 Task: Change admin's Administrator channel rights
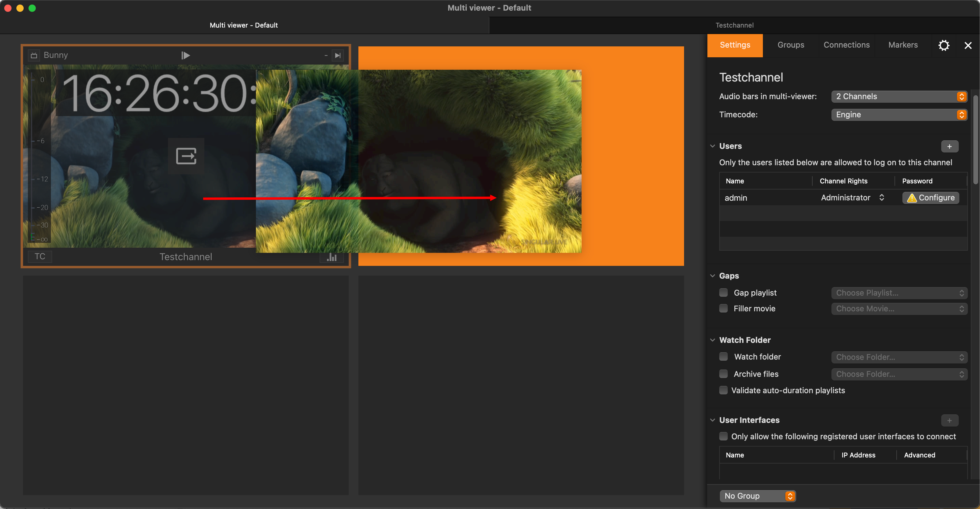(x=852, y=198)
